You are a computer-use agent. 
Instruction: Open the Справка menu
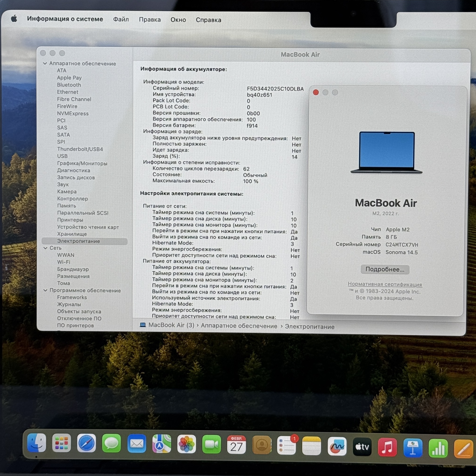208,20
